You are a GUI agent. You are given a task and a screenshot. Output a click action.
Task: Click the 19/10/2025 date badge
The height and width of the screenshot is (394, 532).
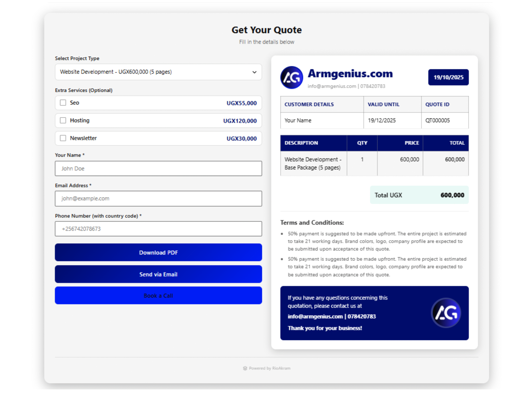448,77
